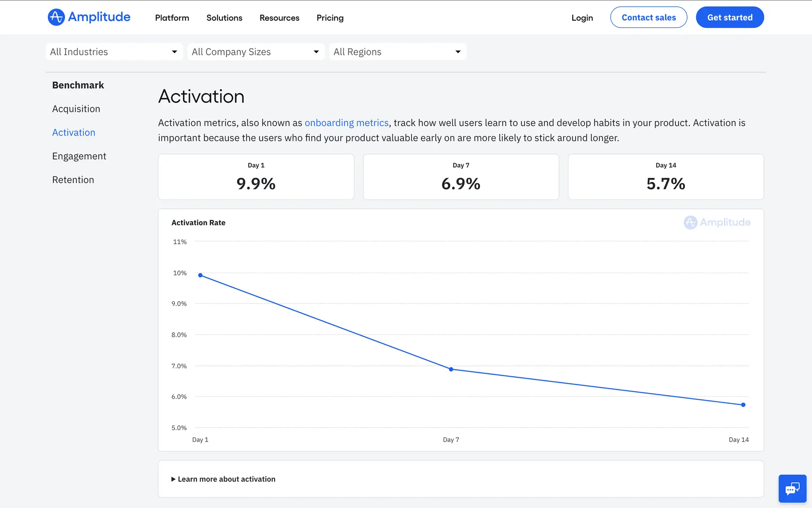Switch to the Retention benchmark section
The width and height of the screenshot is (812, 508).
(x=73, y=180)
